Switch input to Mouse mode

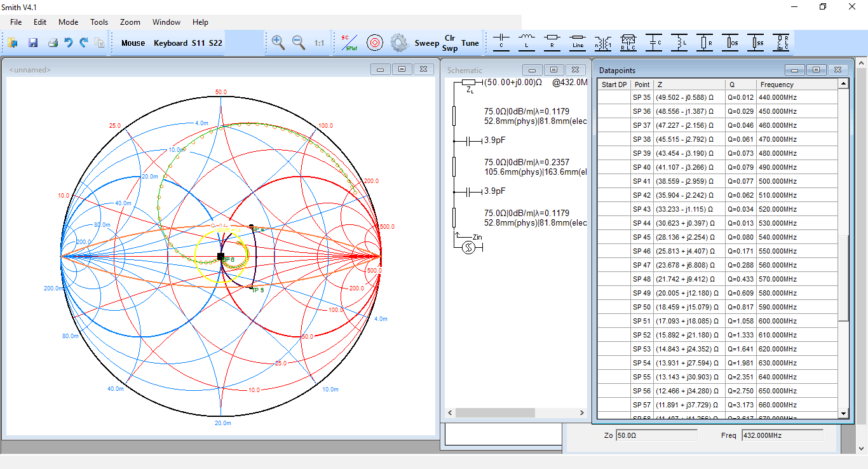click(x=133, y=43)
